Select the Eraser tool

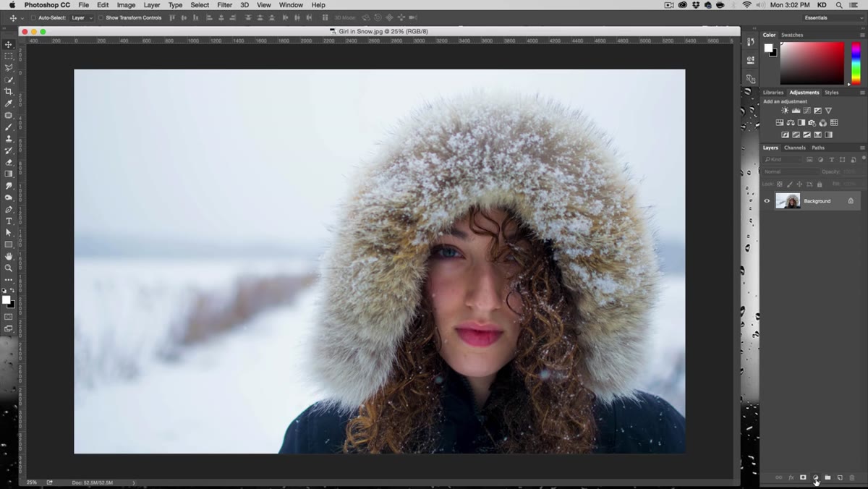pyautogui.click(x=9, y=162)
